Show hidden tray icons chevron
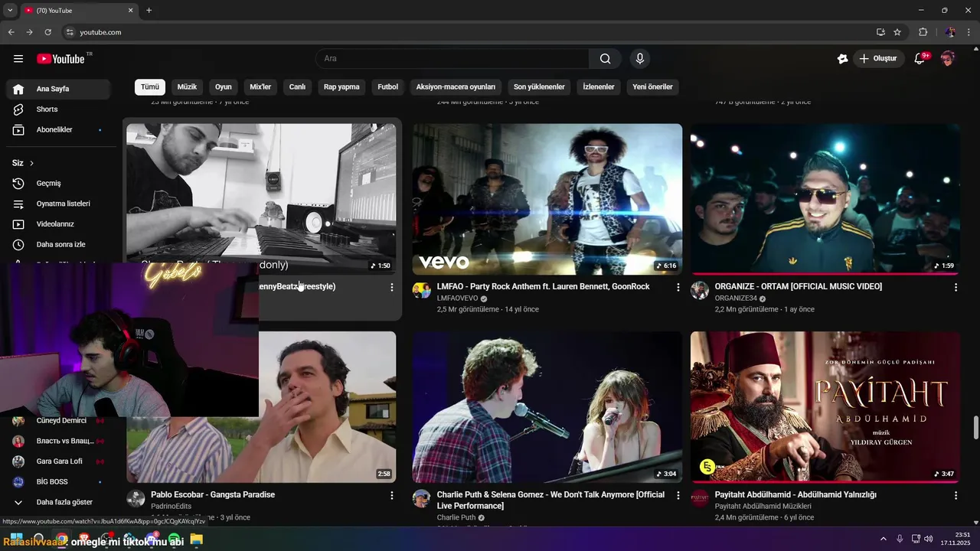This screenshot has height=551, width=980. tap(884, 539)
